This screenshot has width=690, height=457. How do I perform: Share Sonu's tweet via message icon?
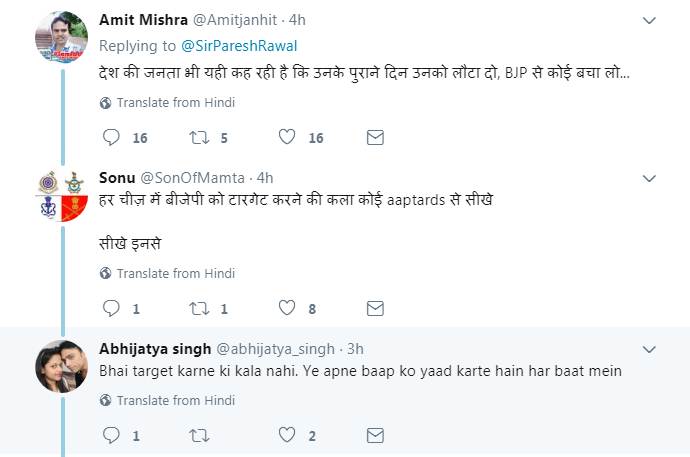point(376,308)
